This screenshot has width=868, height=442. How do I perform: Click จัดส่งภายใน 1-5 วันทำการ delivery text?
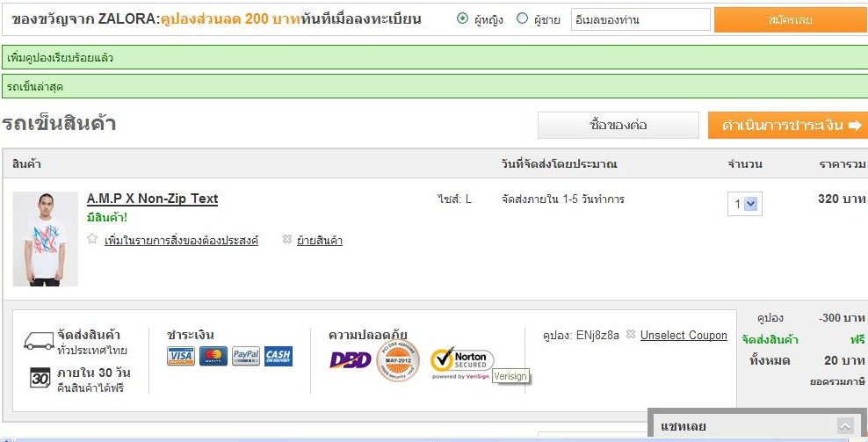click(562, 199)
